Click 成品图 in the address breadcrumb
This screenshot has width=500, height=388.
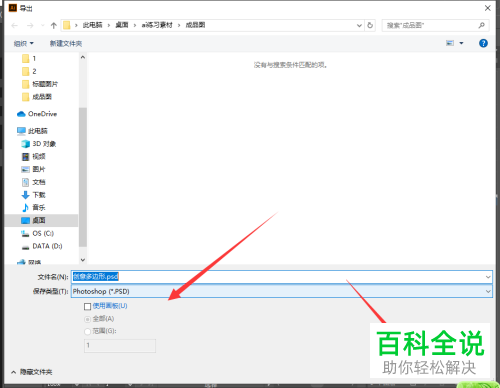pos(195,25)
